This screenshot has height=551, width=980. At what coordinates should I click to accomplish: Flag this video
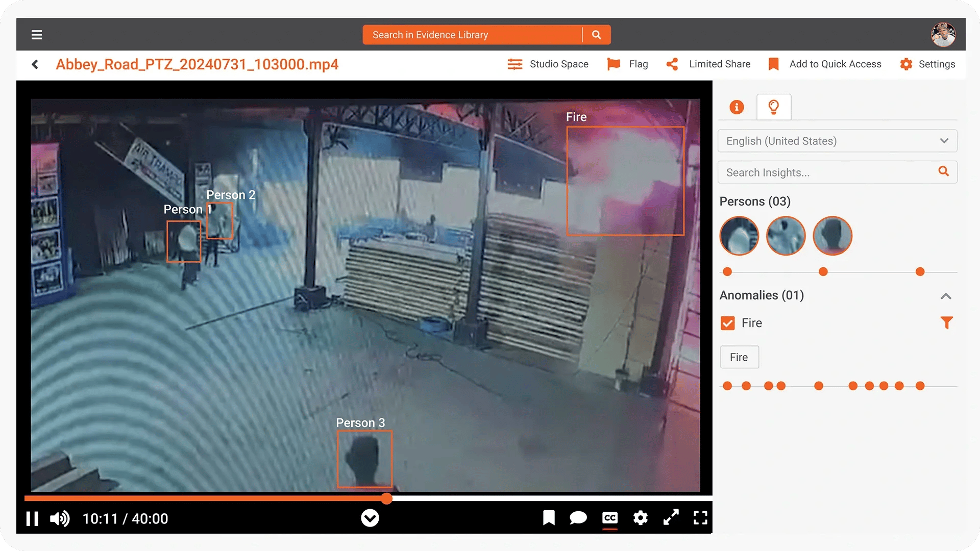click(627, 64)
